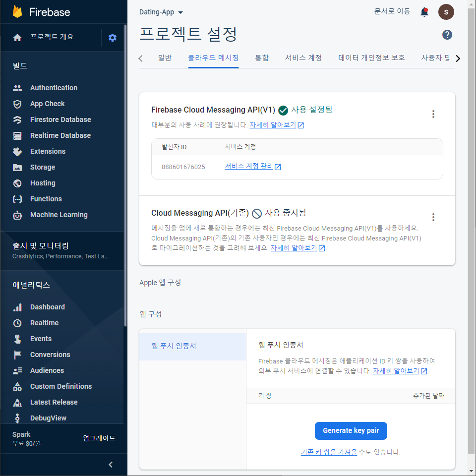Click the Realtime Database icon
Viewport: 476px width, 476px height.
click(x=17, y=136)
